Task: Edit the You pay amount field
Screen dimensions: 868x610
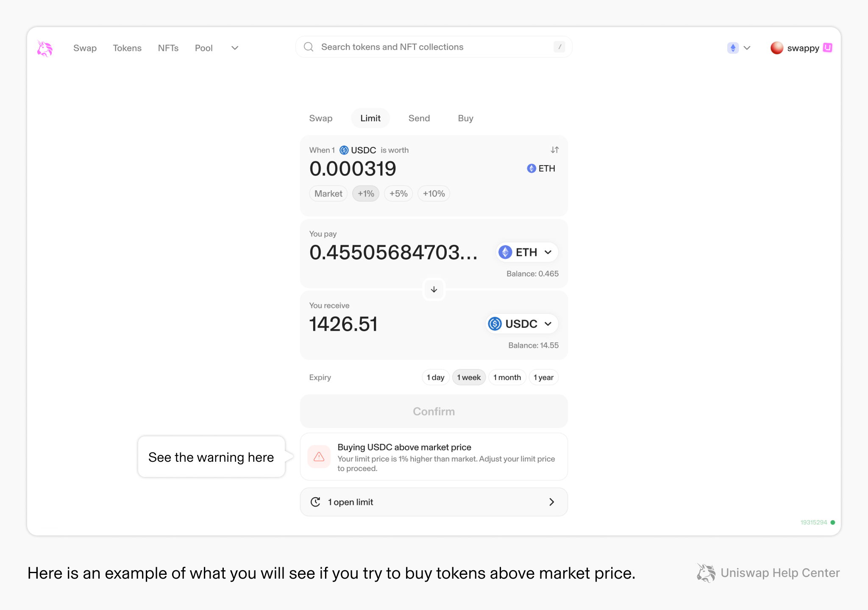Action: (x=393, y=252)
